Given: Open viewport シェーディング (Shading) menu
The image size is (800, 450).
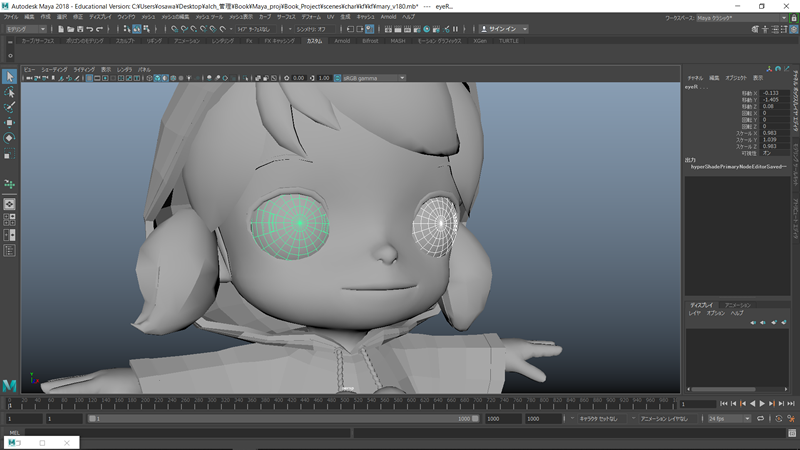Looking at the screenshot, I should coord(54,69).
